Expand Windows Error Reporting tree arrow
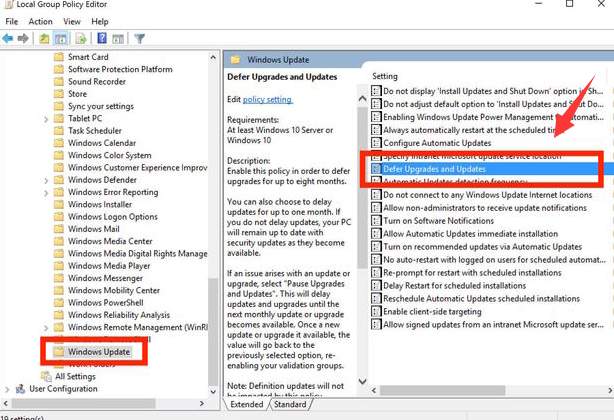 click(46, 193)
